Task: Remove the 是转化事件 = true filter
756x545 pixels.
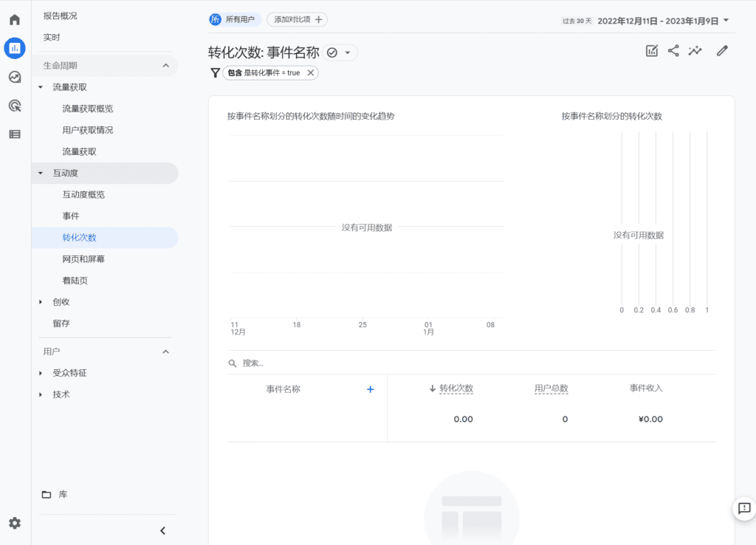Action: 311,73
